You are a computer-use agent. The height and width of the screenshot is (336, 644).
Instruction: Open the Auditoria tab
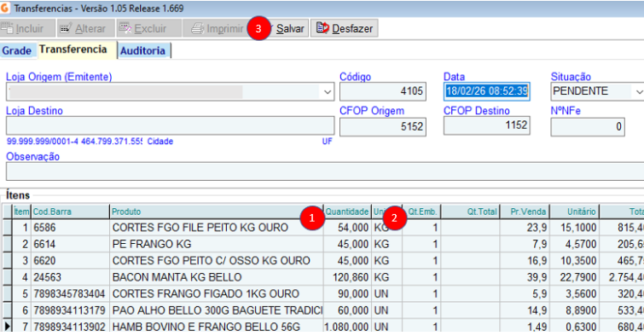[143, 50]
